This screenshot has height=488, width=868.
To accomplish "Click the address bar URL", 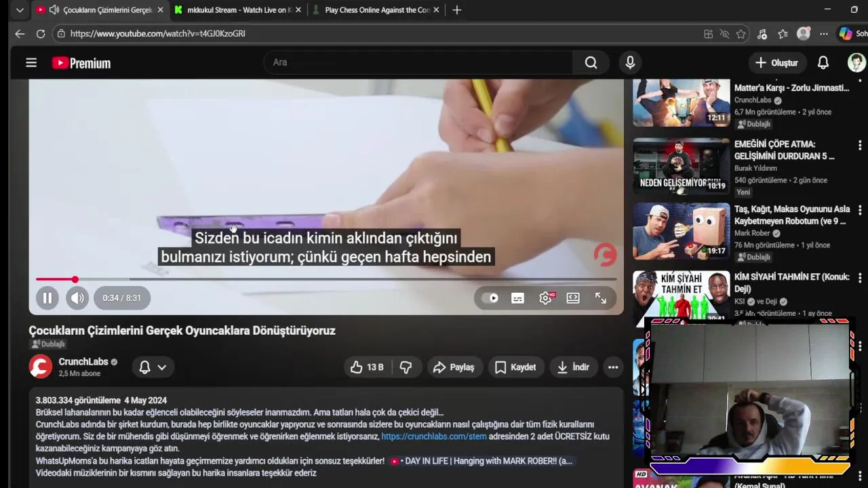I will tap(158, 33).
